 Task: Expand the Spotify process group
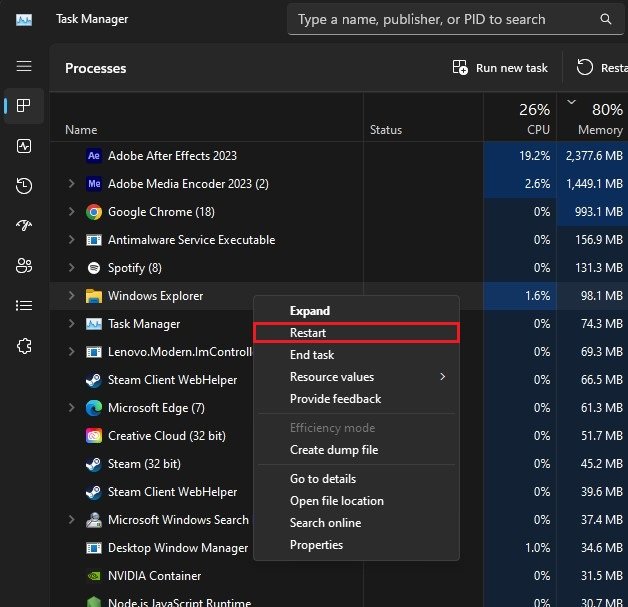click(x=71, y=268)
